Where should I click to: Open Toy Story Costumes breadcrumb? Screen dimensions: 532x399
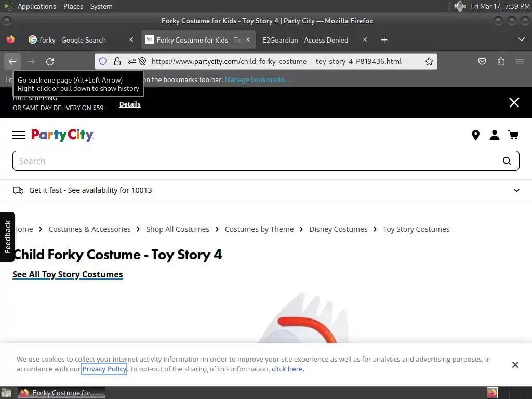point(416,229)
